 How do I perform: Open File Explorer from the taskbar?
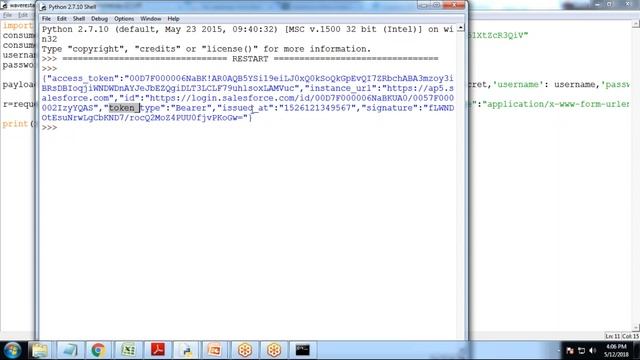(40, 350)
